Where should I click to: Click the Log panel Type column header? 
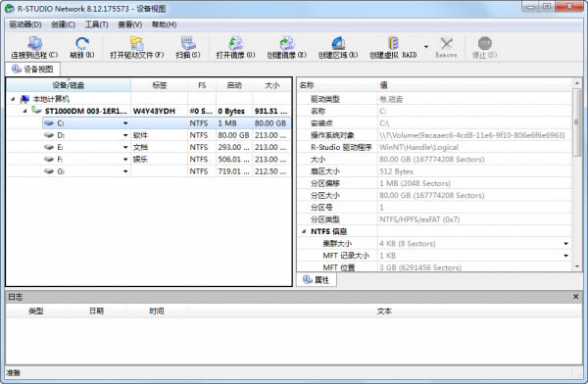(x=36, y=311)
